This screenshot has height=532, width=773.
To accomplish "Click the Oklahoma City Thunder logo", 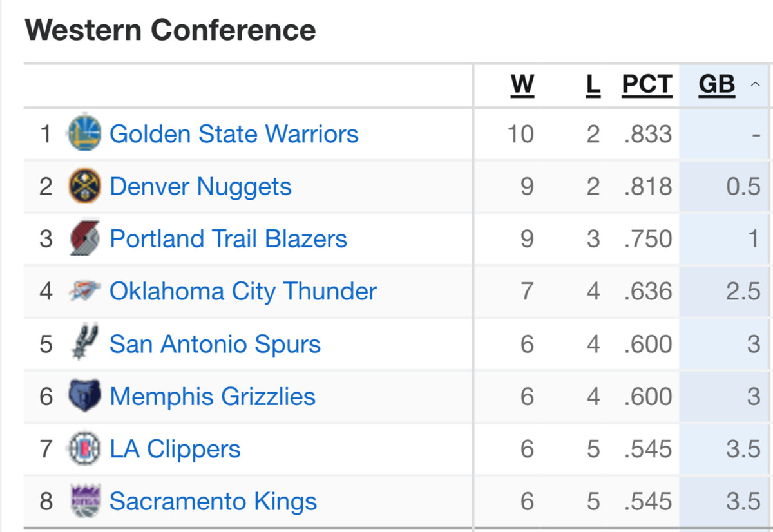I will [x=84, y=291].
